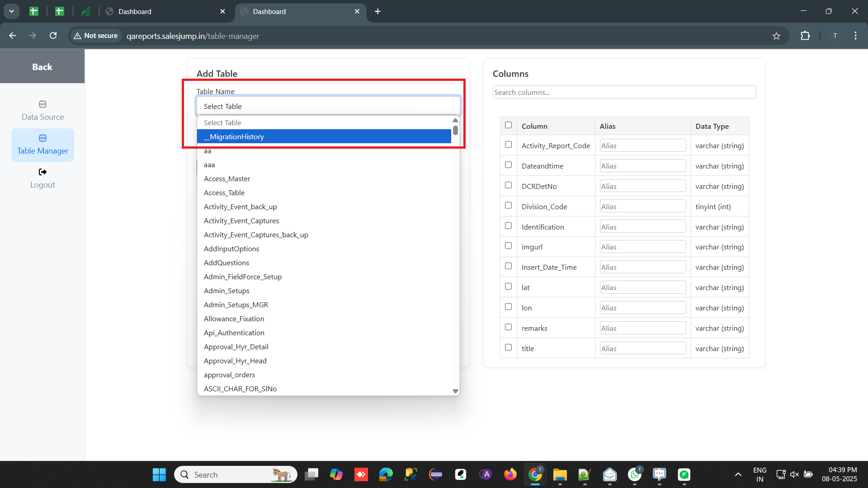
Task: Open the Table Manager sidebar icon
Action: (42, 138)
